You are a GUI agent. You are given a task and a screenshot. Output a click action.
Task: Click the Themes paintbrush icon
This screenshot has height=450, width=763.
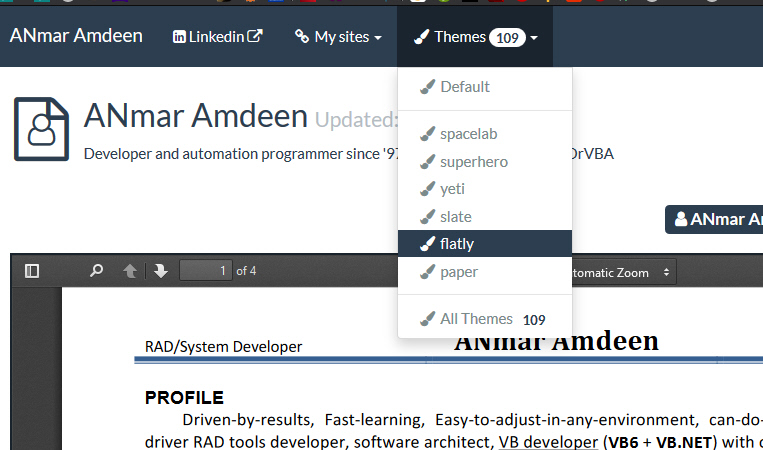pyautogui.click(x=422, y=37)
